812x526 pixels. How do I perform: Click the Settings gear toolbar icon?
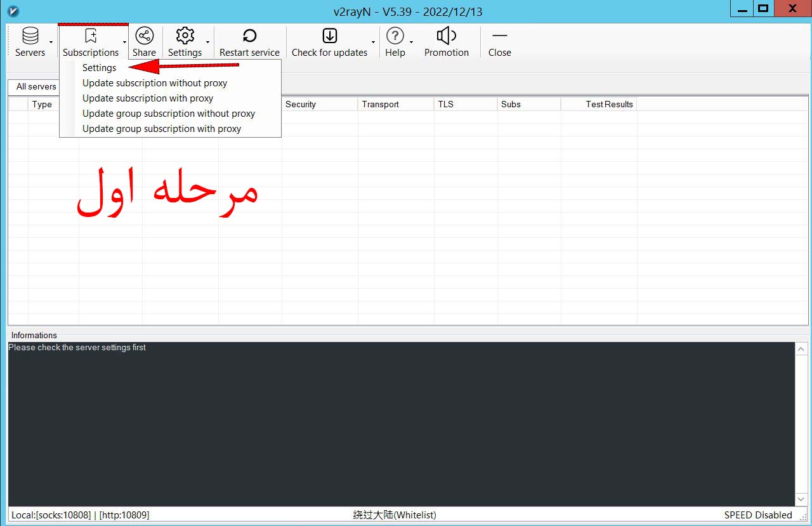(185, 36)
